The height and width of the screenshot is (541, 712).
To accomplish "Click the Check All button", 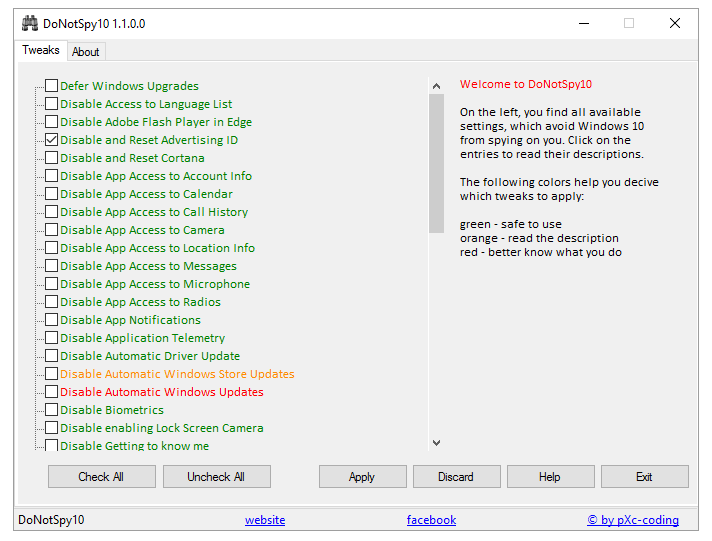I will tap(102, 476).
